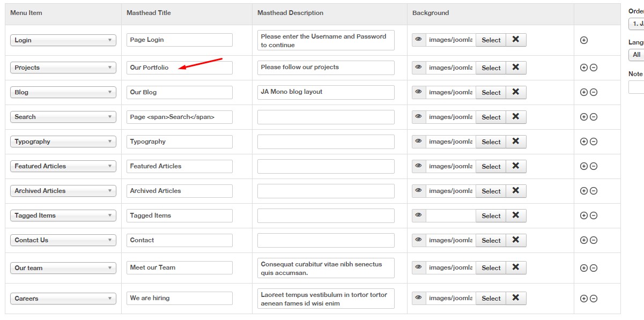This screenshot has width=644, height=320.
Task: Click the Our Portfolio masthead title field
Action: 179,68
